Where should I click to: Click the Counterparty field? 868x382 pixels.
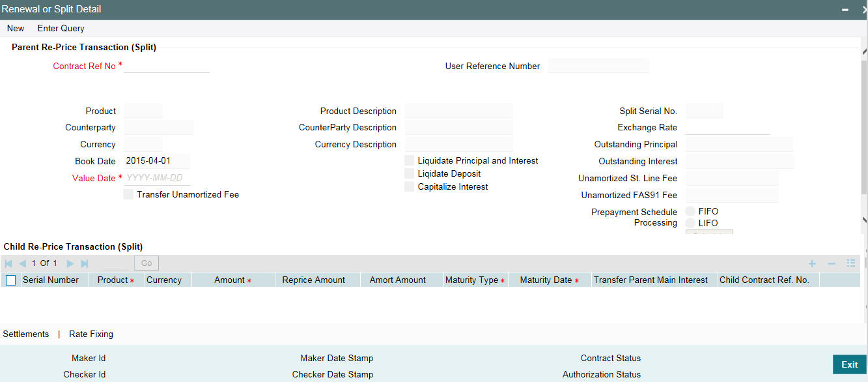[159, 127]
